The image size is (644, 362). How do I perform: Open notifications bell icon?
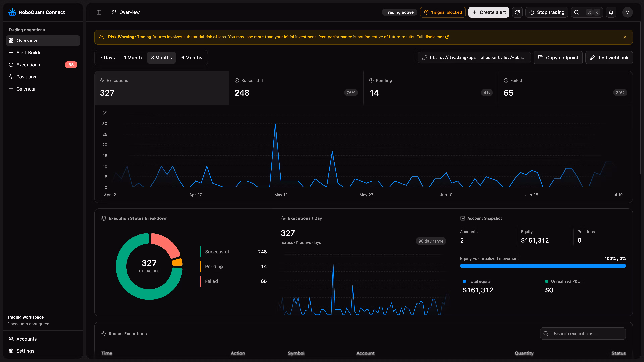611,12
